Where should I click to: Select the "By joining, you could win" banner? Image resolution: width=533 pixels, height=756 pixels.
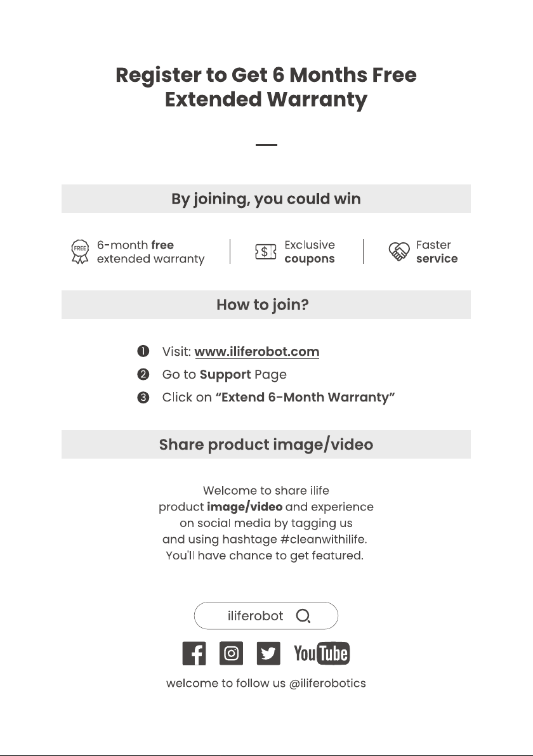pos(266,199)
